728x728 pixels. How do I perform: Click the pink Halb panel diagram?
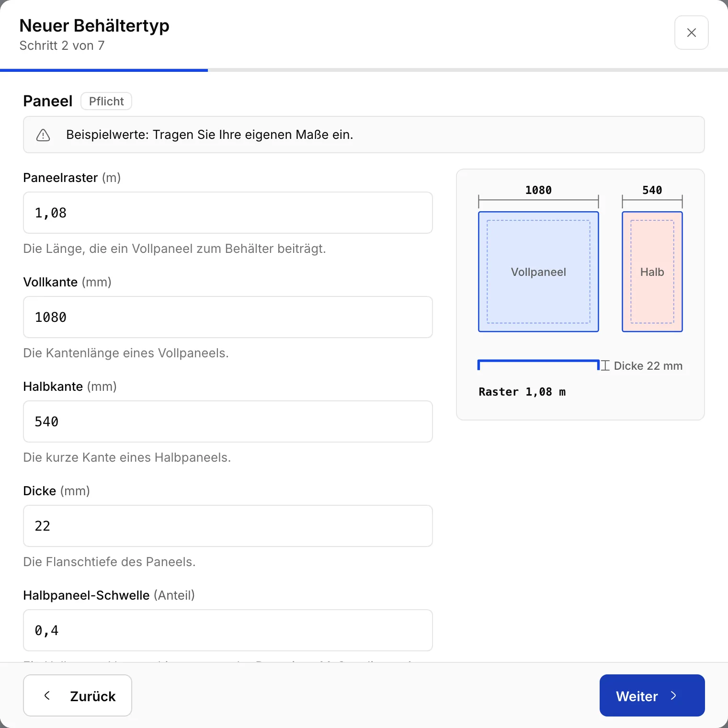pos(652,272)
